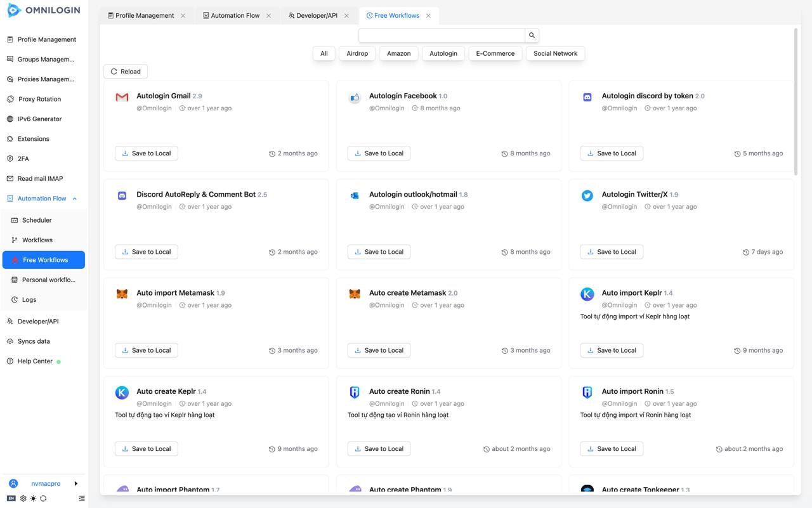Open Groups Management in the sidebar

click(44, 60)
